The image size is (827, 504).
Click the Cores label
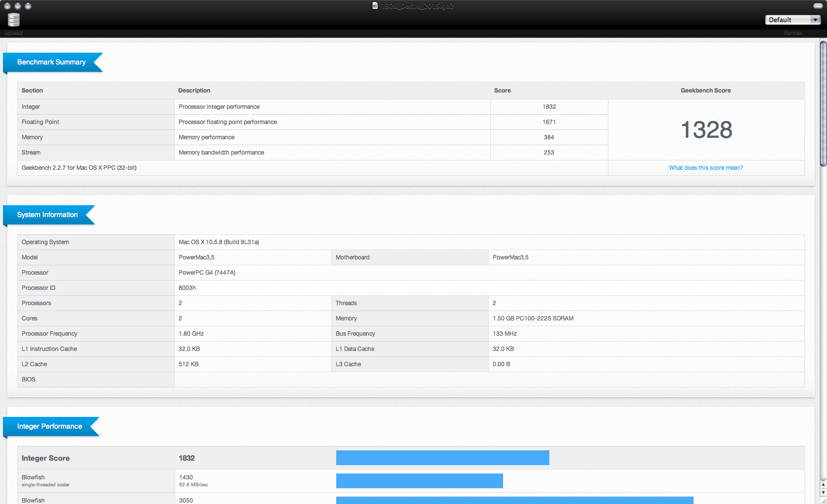(30, 318)
